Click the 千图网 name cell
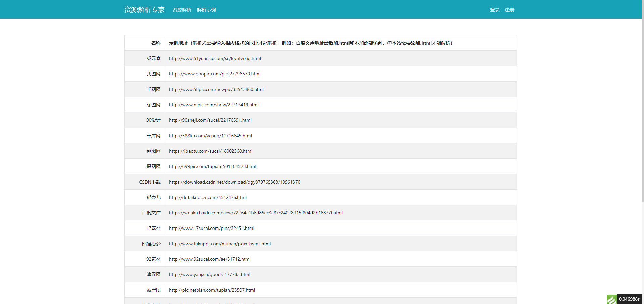 click(x=145, y=89)
